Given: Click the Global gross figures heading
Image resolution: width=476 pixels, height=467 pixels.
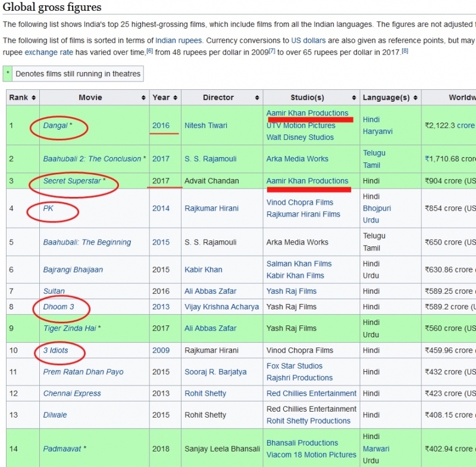Looking at the screenshot, I should click(x=52, y=7).
